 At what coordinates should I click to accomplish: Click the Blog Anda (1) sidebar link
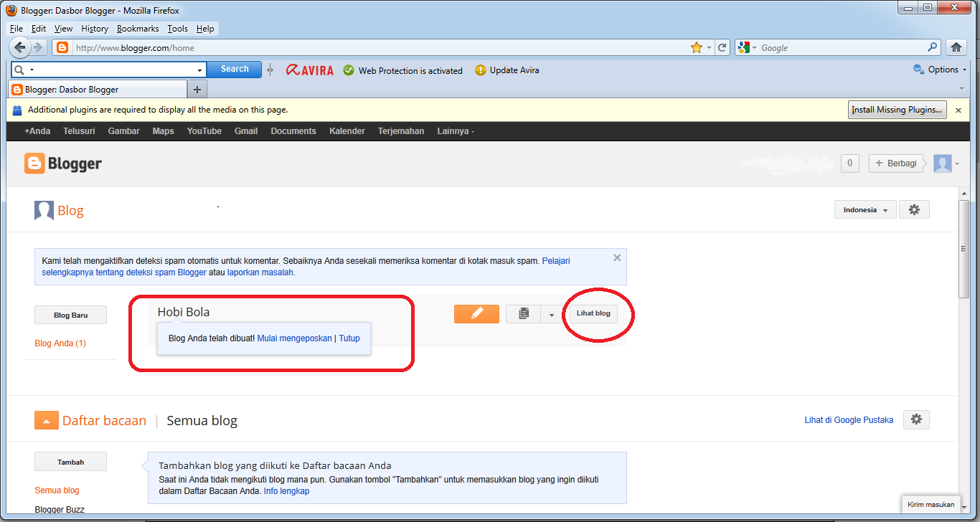(60, 343)
